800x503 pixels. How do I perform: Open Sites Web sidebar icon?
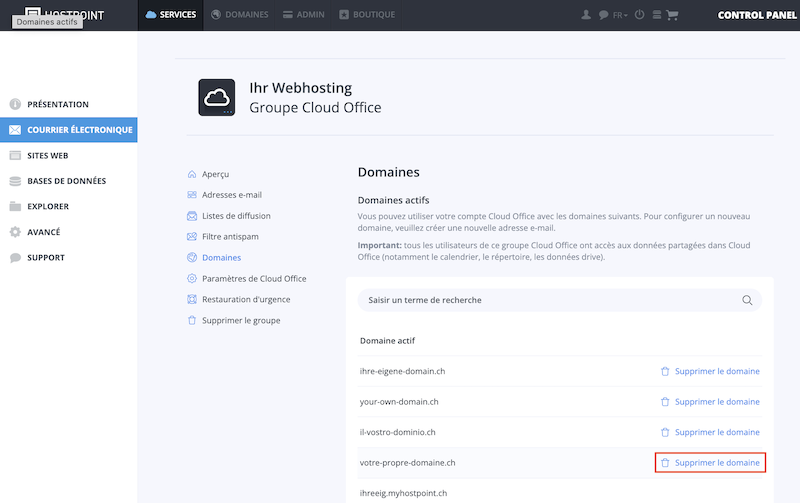tap(15, 156)
